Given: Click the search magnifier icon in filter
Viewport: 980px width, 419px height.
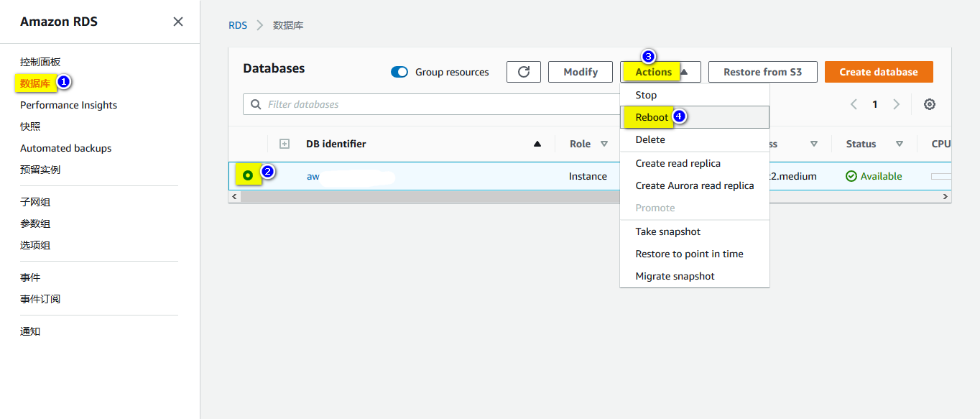Looking at the screenshot, I should pyautogui.click(x=256, y=104).
